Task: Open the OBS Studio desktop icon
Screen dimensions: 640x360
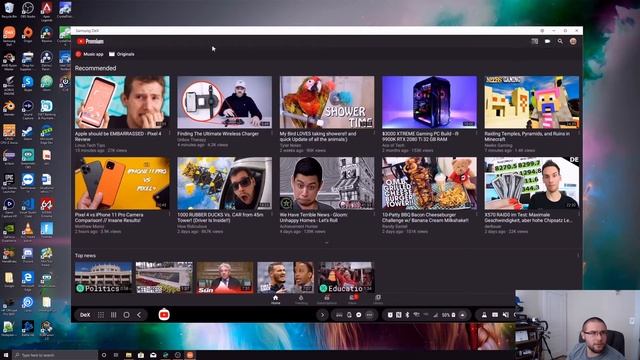Action: 28,10
